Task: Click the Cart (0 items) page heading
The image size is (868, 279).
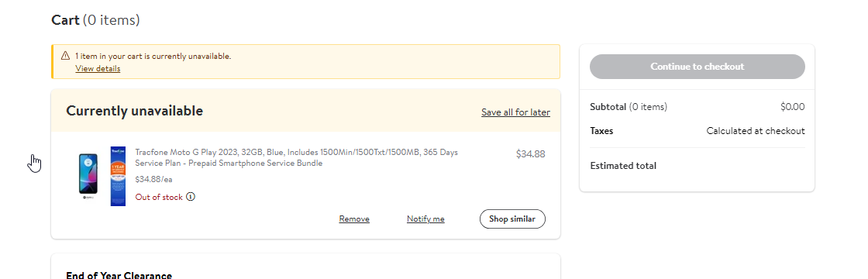Action: pos(95,20)
